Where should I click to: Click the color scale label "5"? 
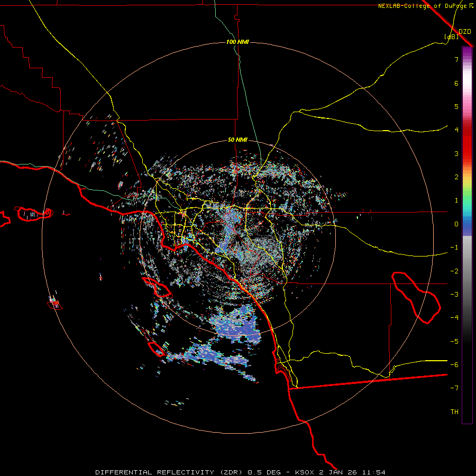(x=456, y=106)
